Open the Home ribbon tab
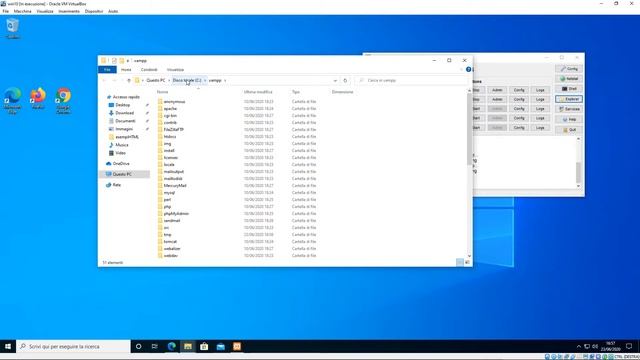This screenshot has height=360, width=640. click(x=126, y=70)
